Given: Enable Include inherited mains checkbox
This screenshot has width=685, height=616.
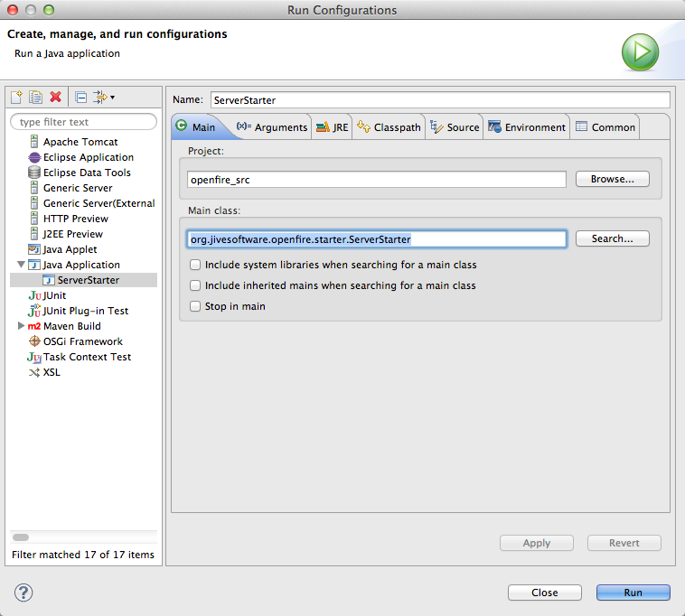Looking at the screenshot, I should (195, 286).
